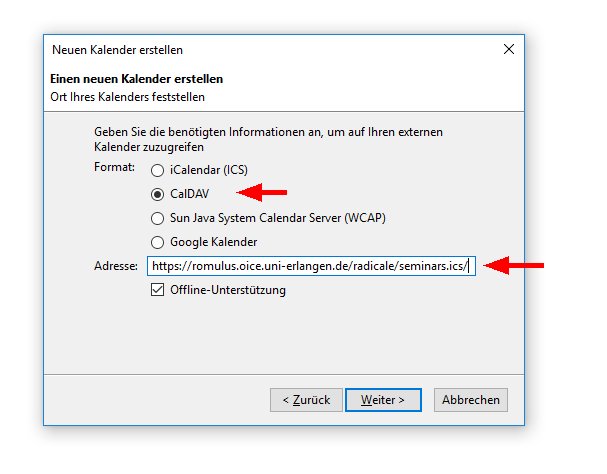Pick the Google Kalender format option
The height and width of the screenshot is (474, 607).
click(157, 242)
